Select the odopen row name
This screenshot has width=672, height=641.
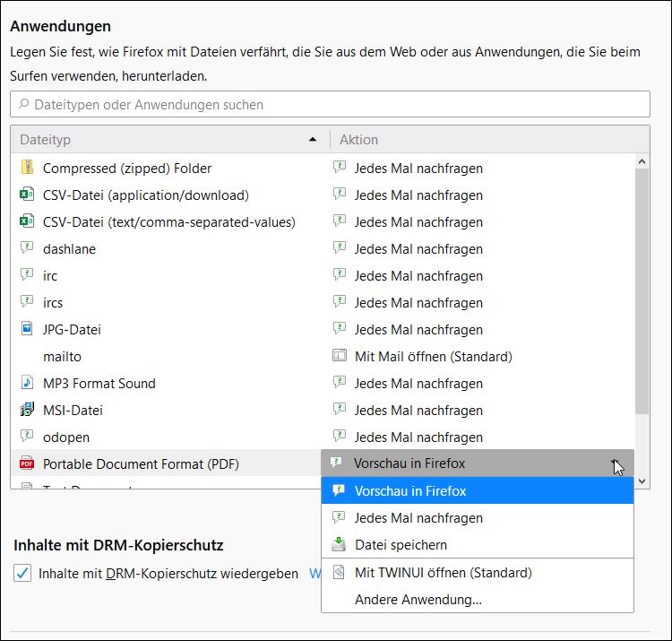click(x=66, y=437)
